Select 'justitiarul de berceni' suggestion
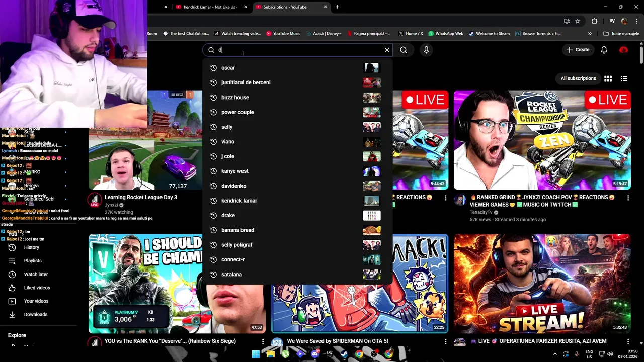Viewport: 644px width, 362px height. coord(297,82)
